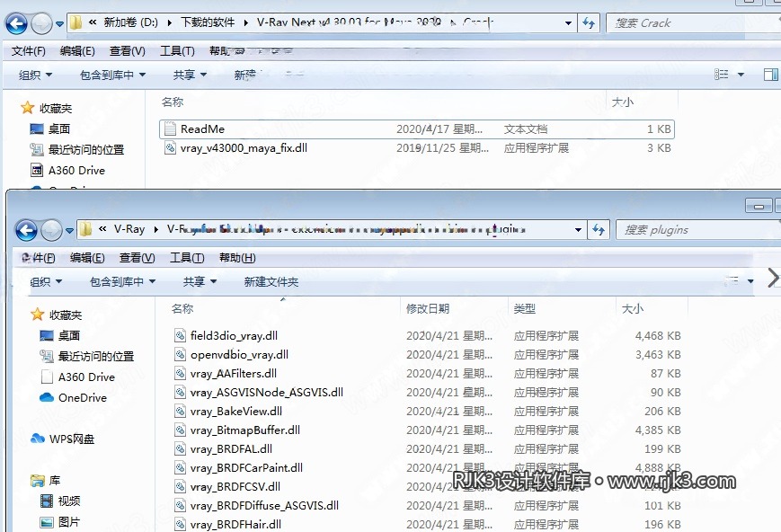Click 桌面 icon in Crack window sidebar
Viewport: 781px width, 532px height.
click(37, 129)
